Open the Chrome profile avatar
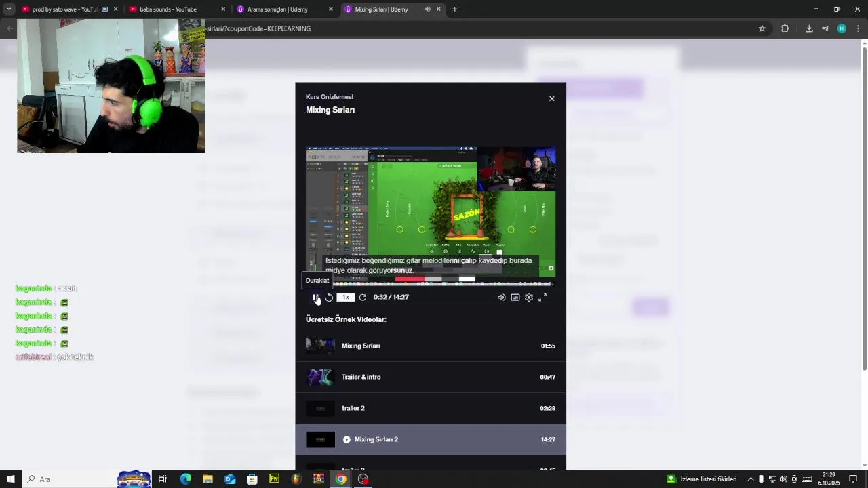This screenshot has height=488, width=868. click(842, 28)
